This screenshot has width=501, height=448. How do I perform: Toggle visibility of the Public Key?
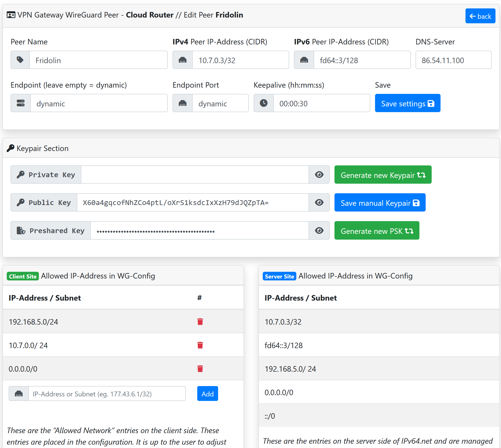tap(319, 202)
